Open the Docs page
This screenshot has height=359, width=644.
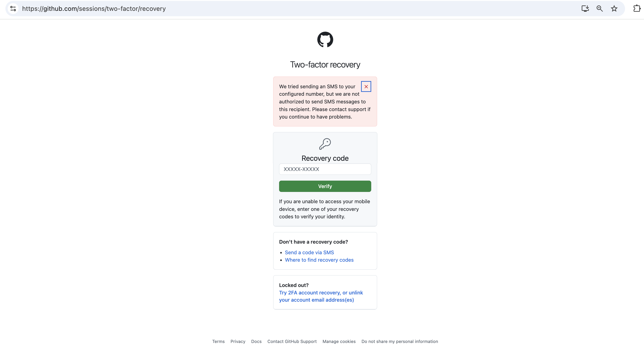256,341
